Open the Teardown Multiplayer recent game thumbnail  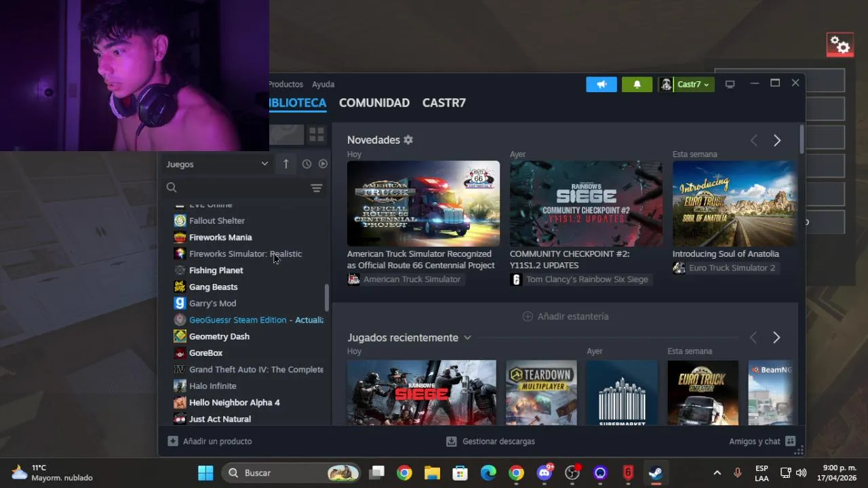pos(541,392)
